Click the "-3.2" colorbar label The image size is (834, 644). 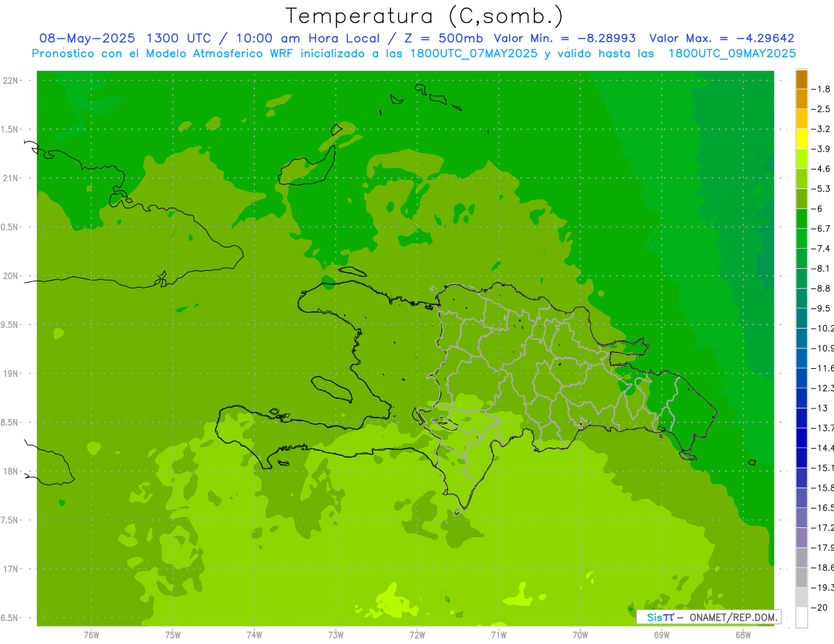[821, 129]
